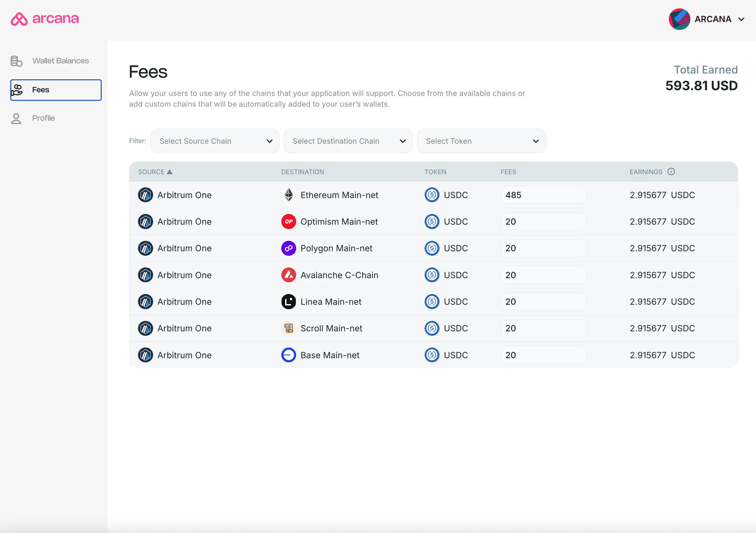This screenshot has height=533, width=756.
Task: Click the Fees hand-coin icon
Action: tap(17, 90)
